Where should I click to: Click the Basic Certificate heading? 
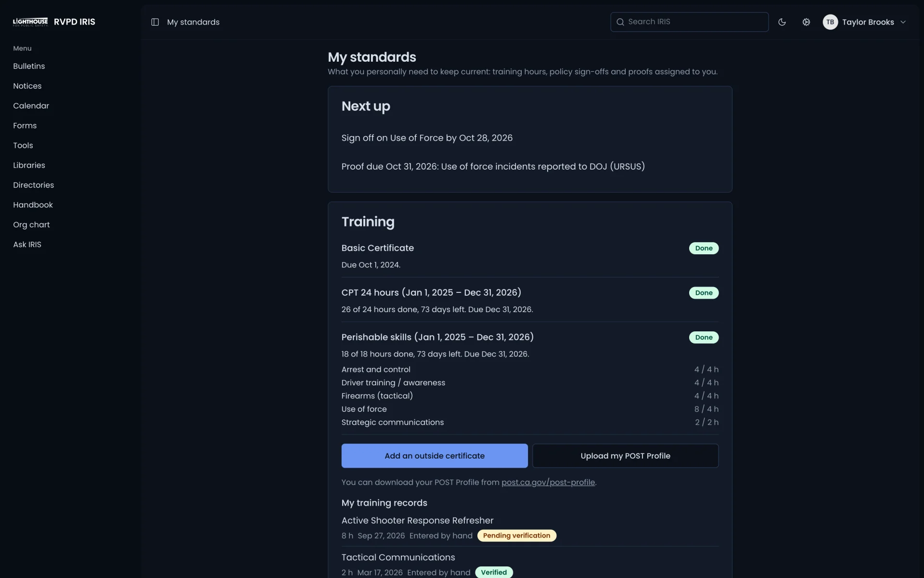coord(378,248)
